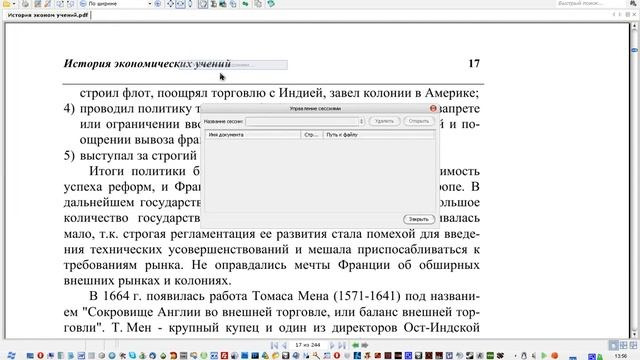
Task: Click the Print icon in the toolbar
Action: coord(25,4)
